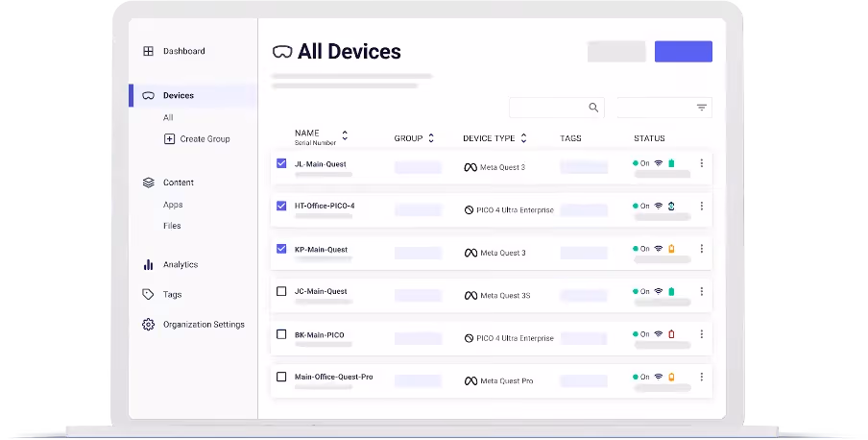Sort by the NAME column arrows

click(x=345, y=135)
